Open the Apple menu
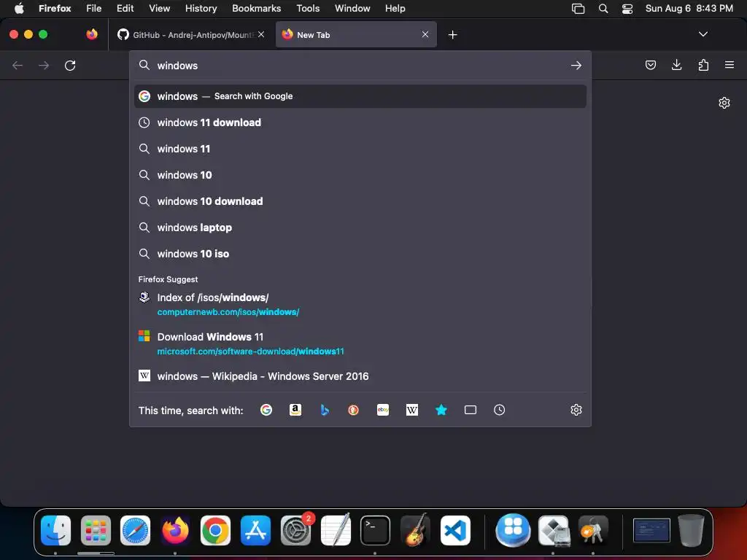Viewport: 747px width, 560px height. point(19,9)
